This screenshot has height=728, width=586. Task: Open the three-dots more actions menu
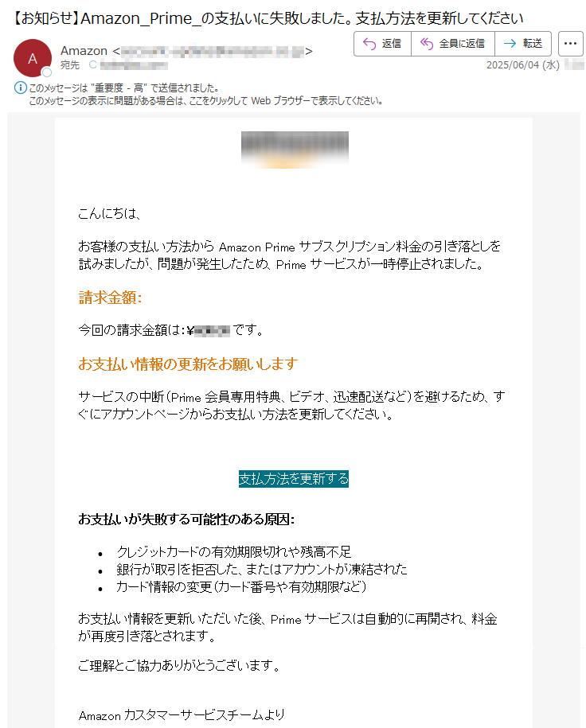click(x=570, y=44)
